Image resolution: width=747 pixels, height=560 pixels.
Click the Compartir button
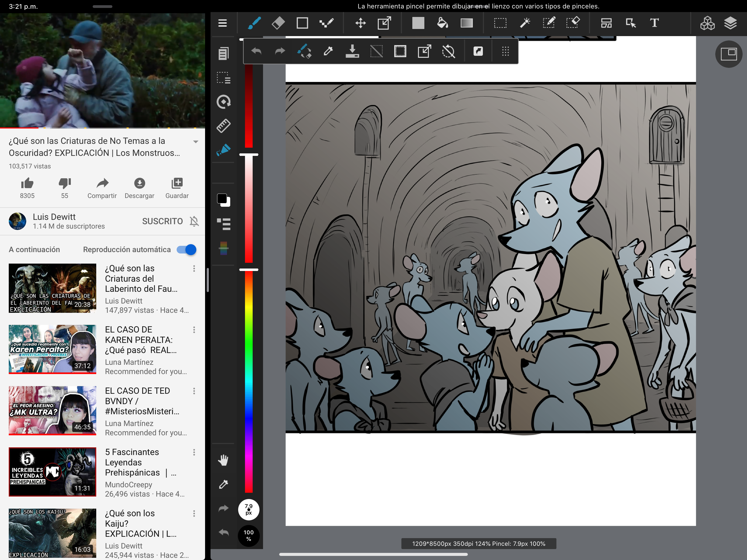click(x=102, y=188)
